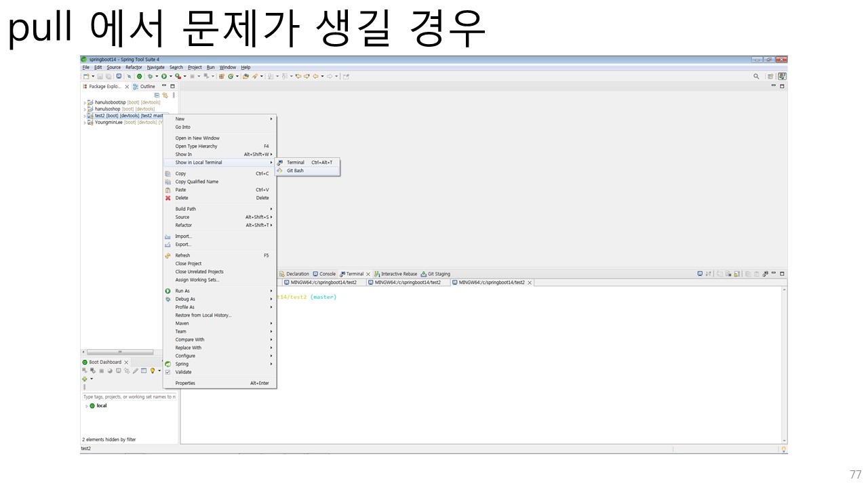868x488 pixels.
Task: Expand the local node in Boot Dashboard
Action: [86, 406]
